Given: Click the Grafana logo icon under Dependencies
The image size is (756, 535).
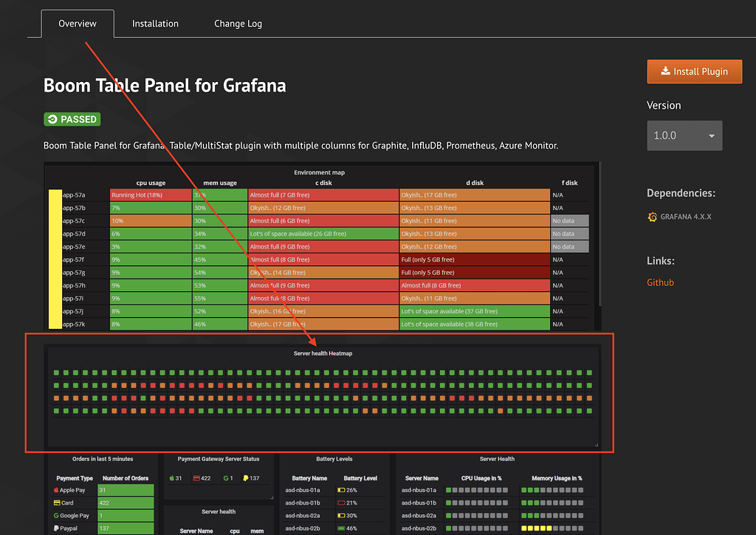Looking at the screenshot, I should coord(653,217).
